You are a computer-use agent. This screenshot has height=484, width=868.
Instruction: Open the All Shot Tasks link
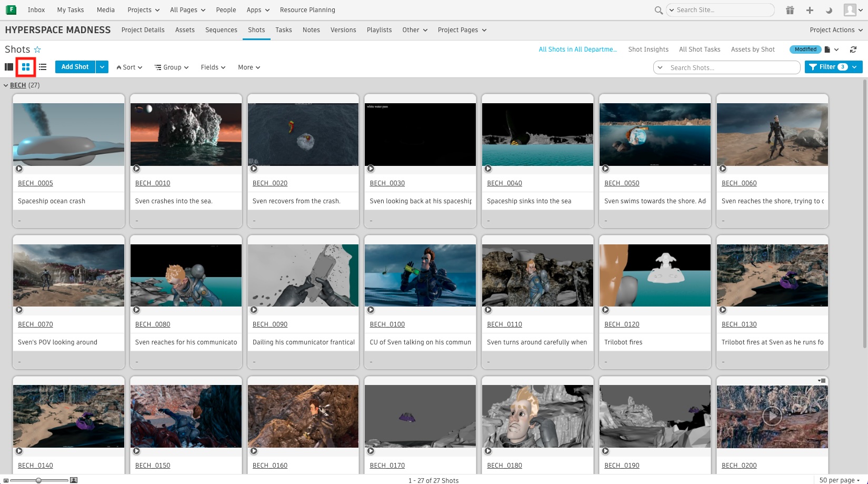700,50
